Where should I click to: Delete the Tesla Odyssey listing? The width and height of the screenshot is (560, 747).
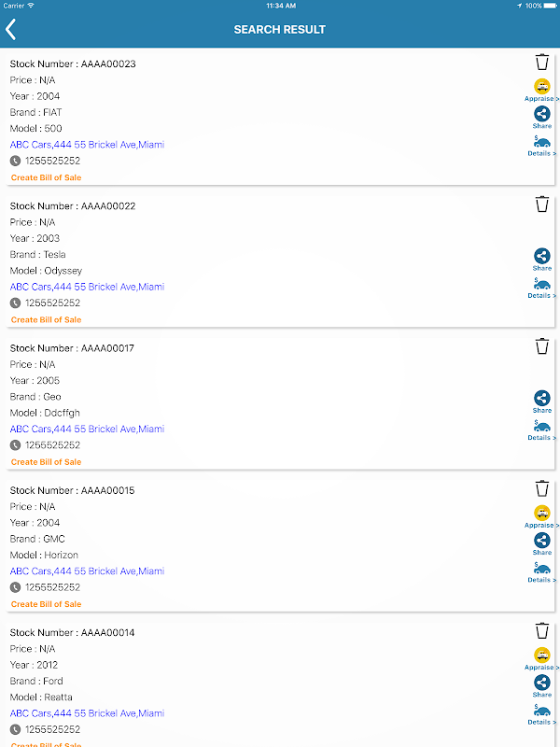click(x=542, y=204)
